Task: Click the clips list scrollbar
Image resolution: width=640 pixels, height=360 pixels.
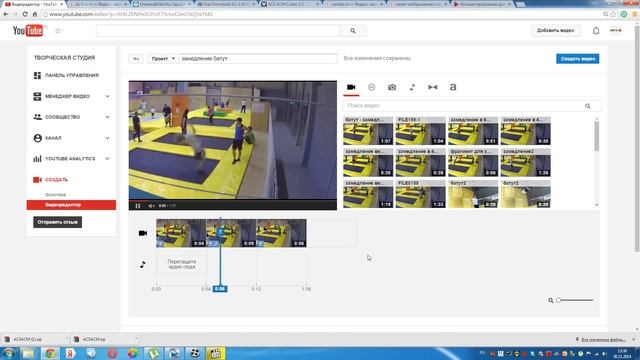Action: coord(597,162)
